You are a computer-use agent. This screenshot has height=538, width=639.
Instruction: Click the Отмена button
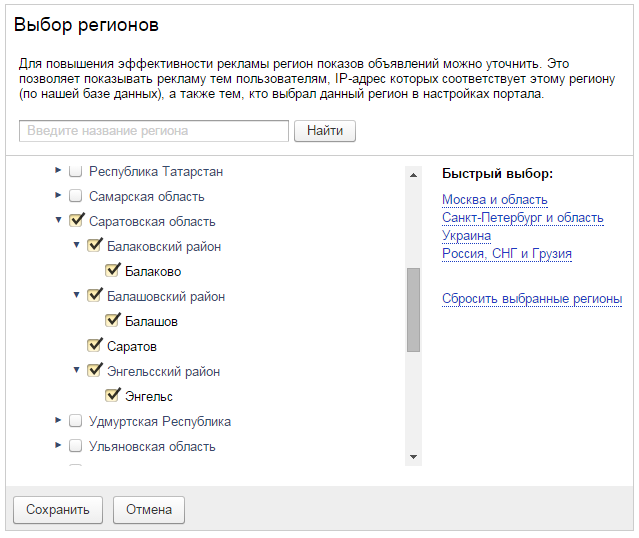149,510
